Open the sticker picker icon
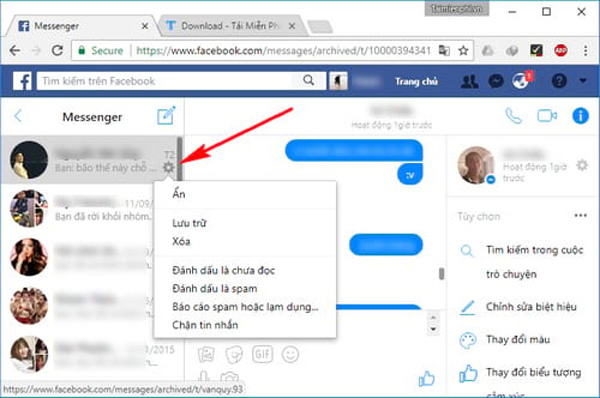600x398 pixels. [x=234, y=354]
